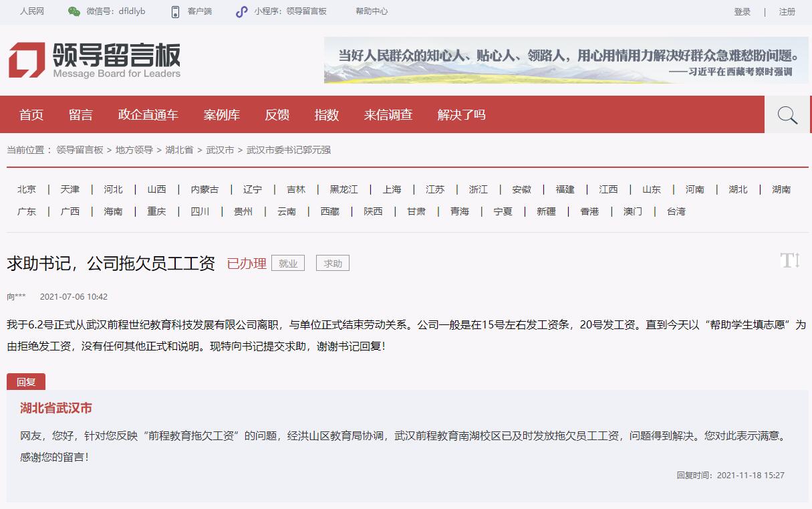This screenshot has height=509, width=812.
Task: Open the 解决了吗 navigation item
Action: 461,115
